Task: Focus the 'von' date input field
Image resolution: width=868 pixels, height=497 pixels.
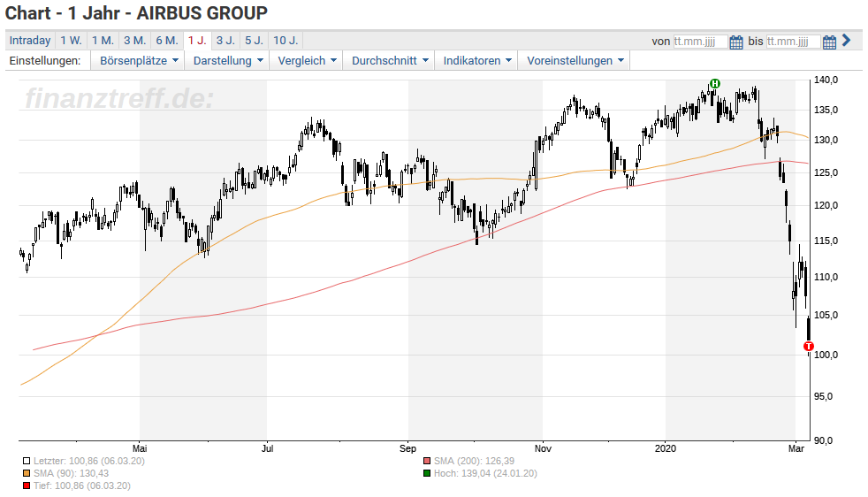Action: tap(700, 41)
